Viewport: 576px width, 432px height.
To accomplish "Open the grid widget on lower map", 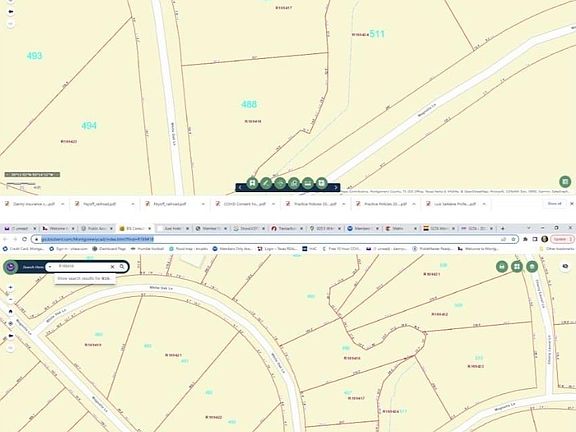I will [517, 267].
